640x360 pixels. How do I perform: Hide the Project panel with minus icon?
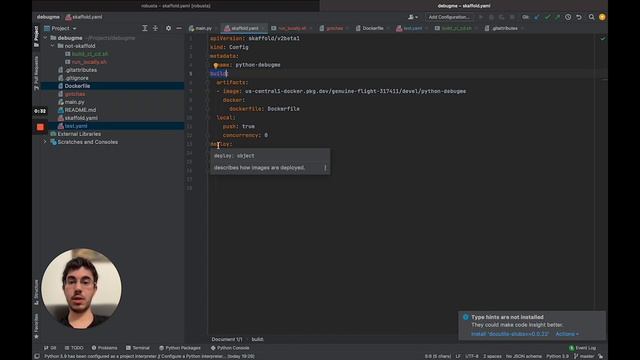tap(179, 28)
